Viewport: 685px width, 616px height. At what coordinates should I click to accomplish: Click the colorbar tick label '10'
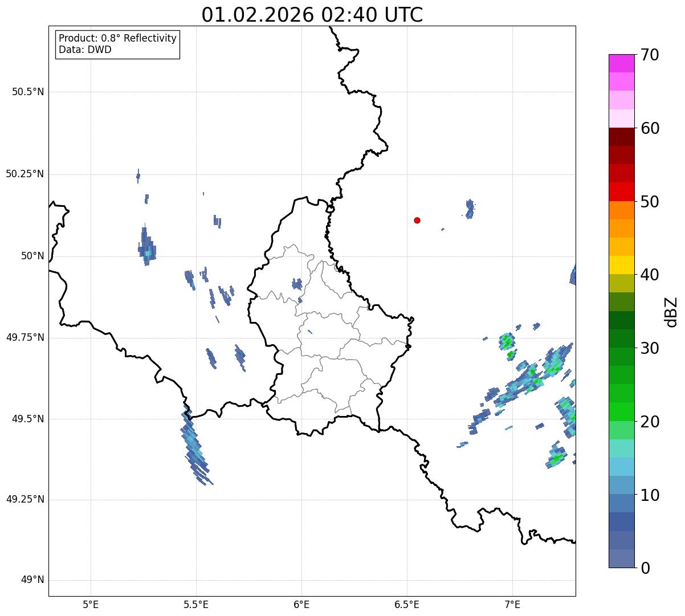pos(650,495)
